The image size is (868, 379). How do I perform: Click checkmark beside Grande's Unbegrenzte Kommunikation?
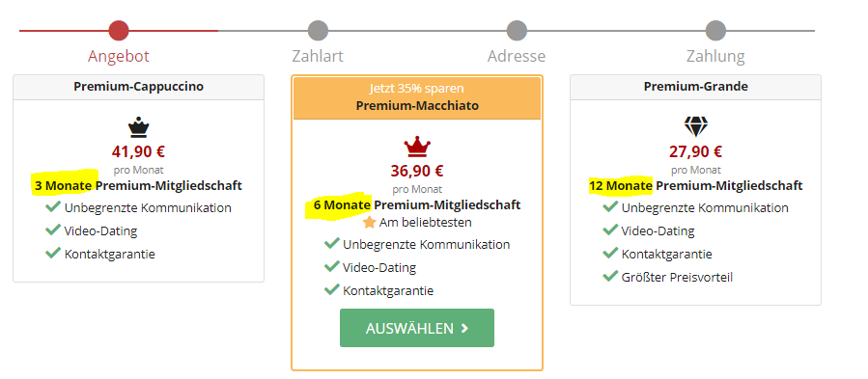(610, 207)
